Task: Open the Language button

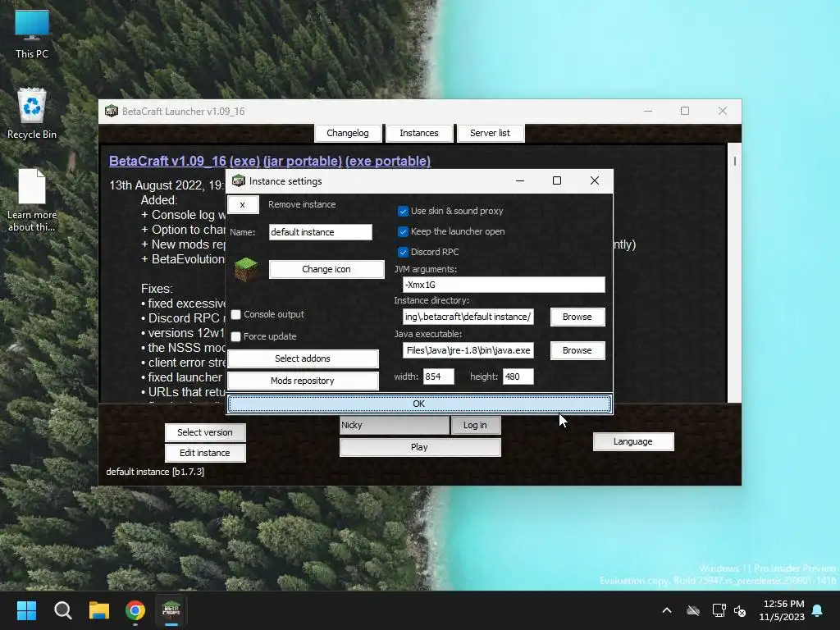Action: click(x=632, y=441)
